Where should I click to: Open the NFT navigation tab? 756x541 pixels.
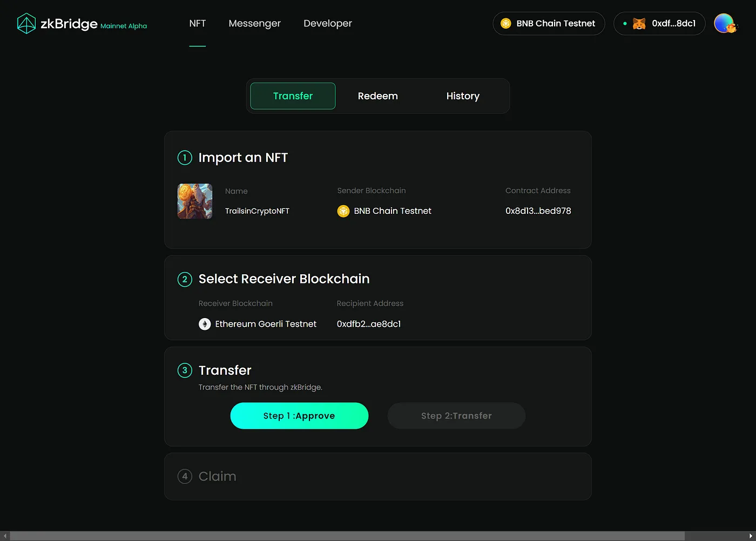[198, 23]
